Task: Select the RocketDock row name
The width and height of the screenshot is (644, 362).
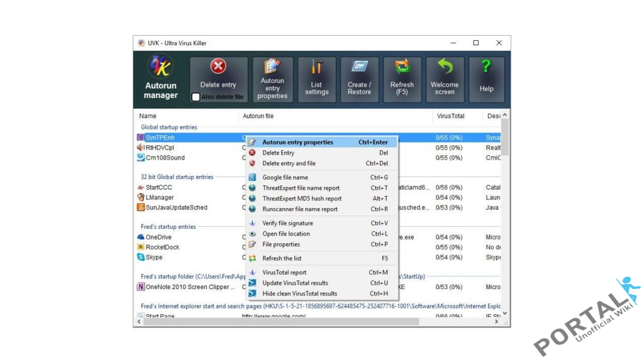Action: tap(163, 247)
